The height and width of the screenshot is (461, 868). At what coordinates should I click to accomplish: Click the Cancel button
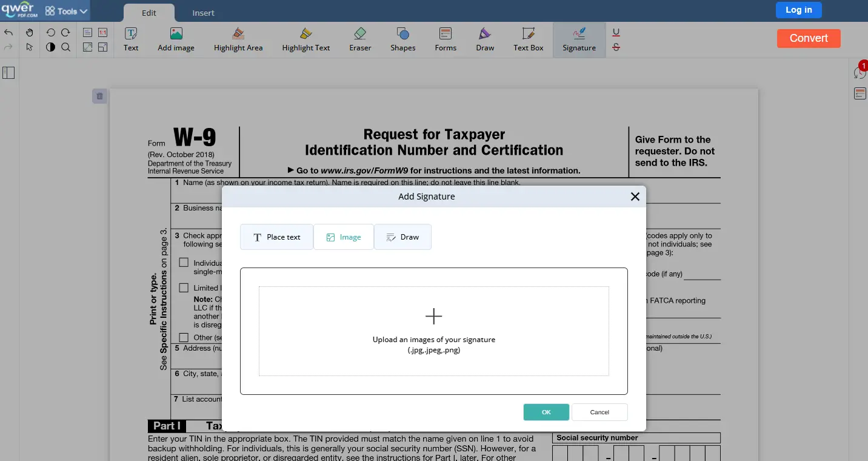click(599, 412)
